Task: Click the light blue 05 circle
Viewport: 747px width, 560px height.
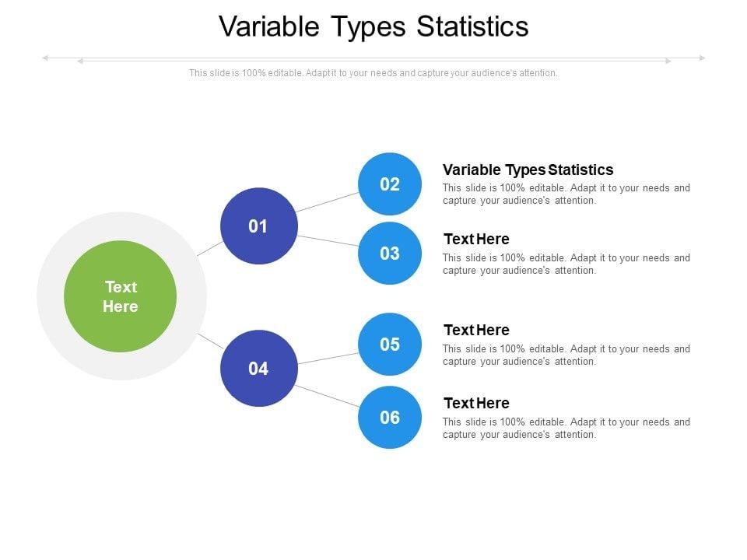Action: pos(390,345)
